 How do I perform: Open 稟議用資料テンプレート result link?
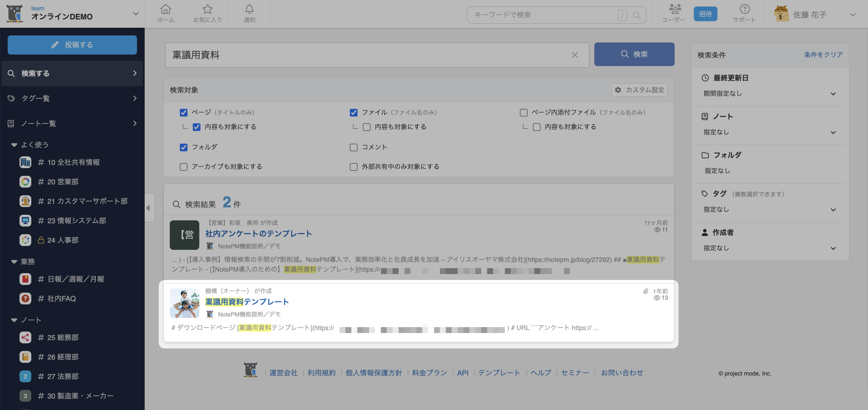pyautogui.click(x=247, y=302)
